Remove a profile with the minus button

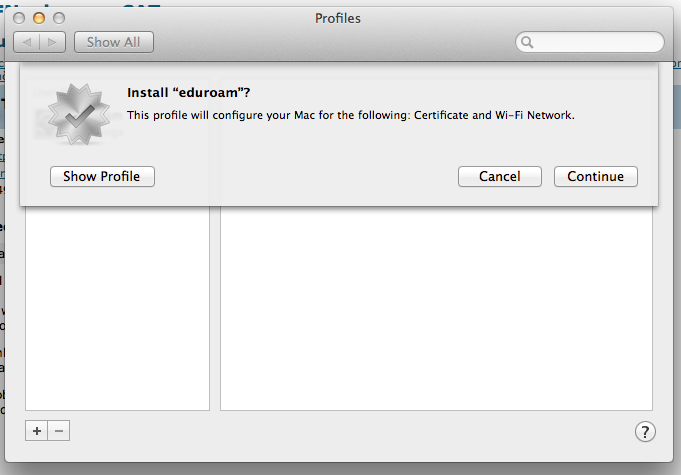tap(59, 431)
